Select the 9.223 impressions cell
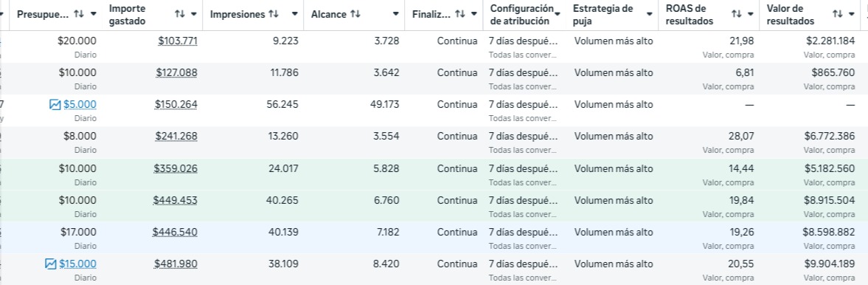This screenshot has width=868, height=285. coord(285,41)
